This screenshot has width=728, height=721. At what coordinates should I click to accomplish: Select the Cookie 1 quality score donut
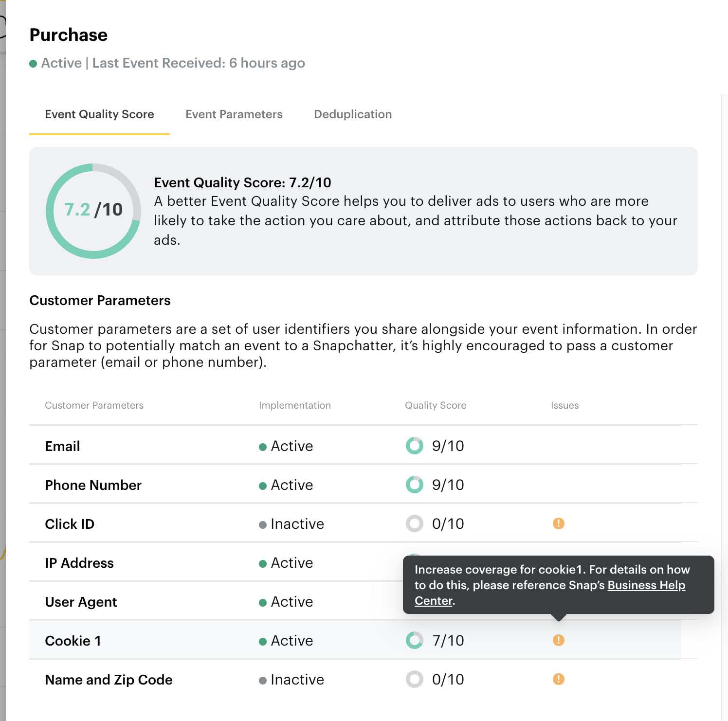click(x=414, y=640)
